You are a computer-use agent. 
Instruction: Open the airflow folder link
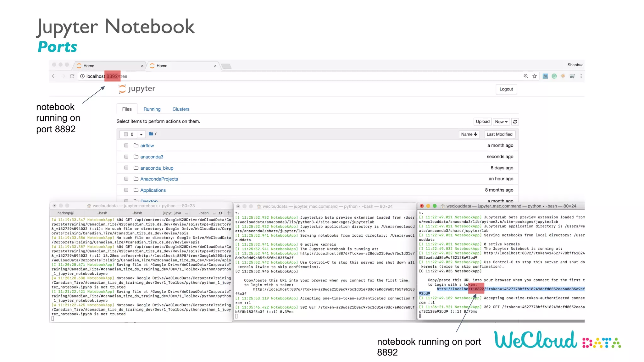(x=147, y=145)
